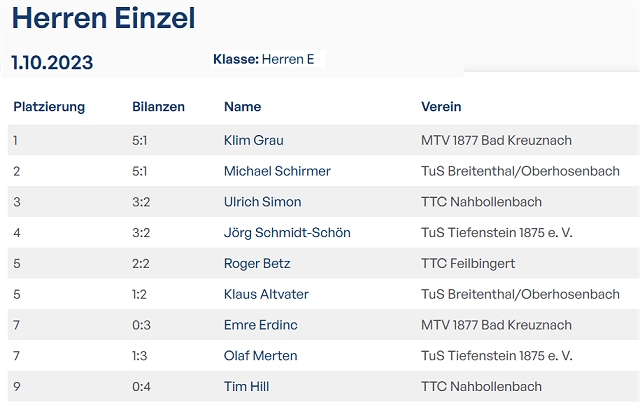Click the Klasse: Herren E label
This screenshot has height=412, width=640.
(264, 60)
